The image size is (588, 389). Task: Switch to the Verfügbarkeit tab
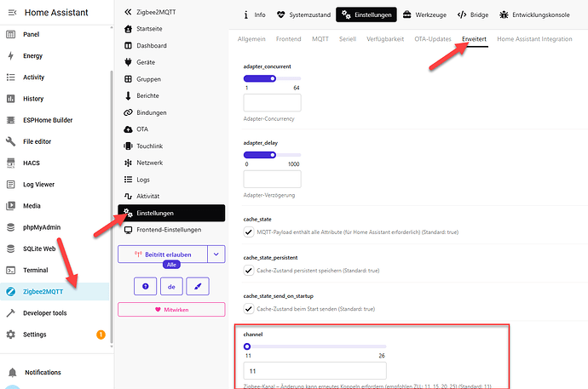click(x=385, y=39)
